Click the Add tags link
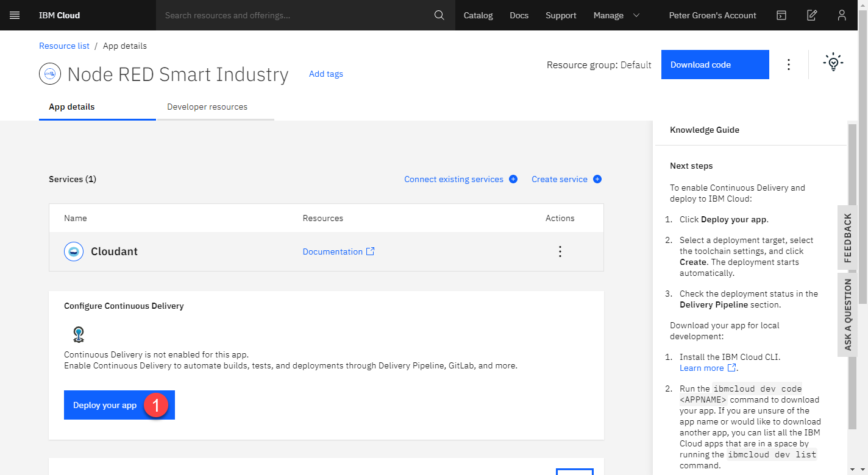The height and width of the screenshot is (475, 868). point(326,74)
